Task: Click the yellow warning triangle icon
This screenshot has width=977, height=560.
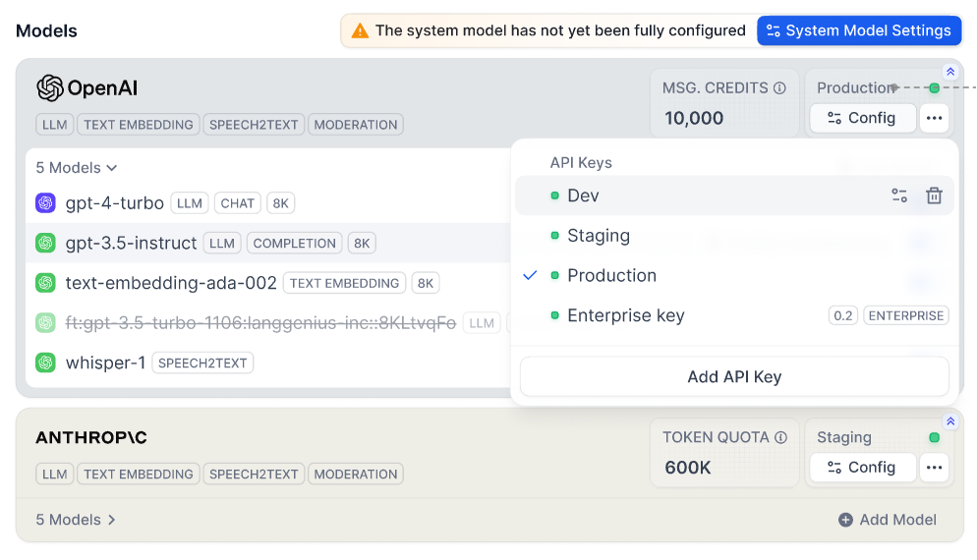Action: point(361,30)
